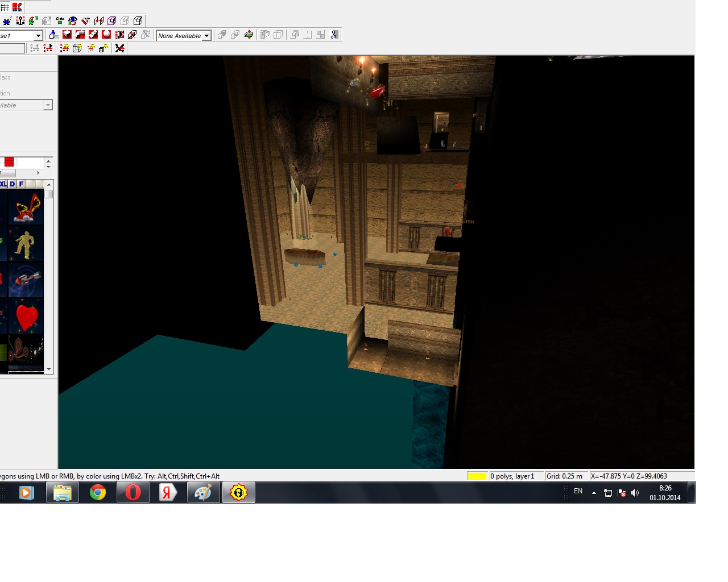Switch to the F tab in the browser
Image resolution: width=728 pixels, height=582 pixels.
(22, 184)
